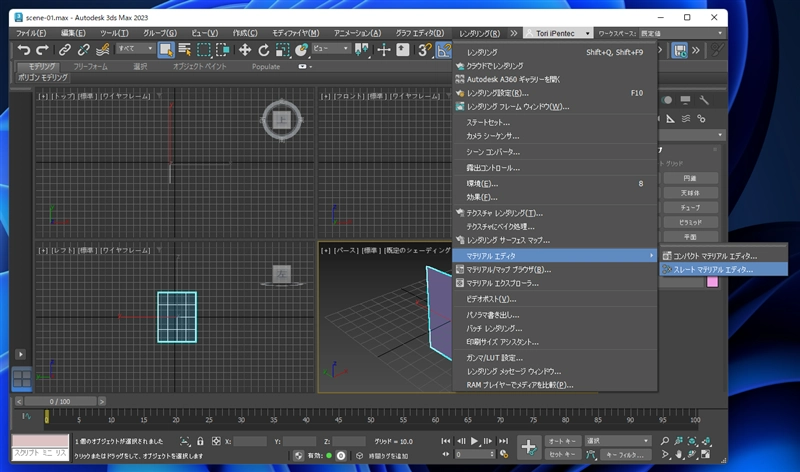Image resolution: width=800 pixels, height=472 pixels.
Task: Switch to the オブジェクト ペイント ribbon tab
Action: pyautogui.click(x=199, y=66)
